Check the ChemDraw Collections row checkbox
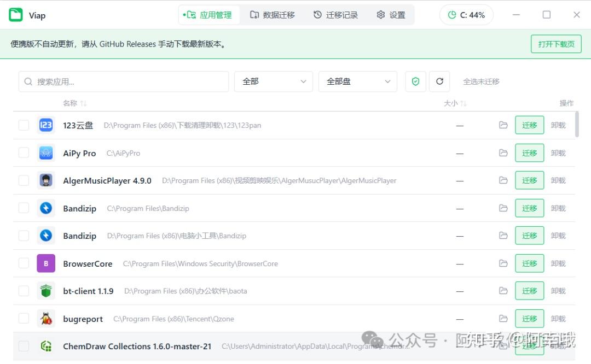Image resolution: width=591 pixels, height=364 pixels. pos(24,347)
